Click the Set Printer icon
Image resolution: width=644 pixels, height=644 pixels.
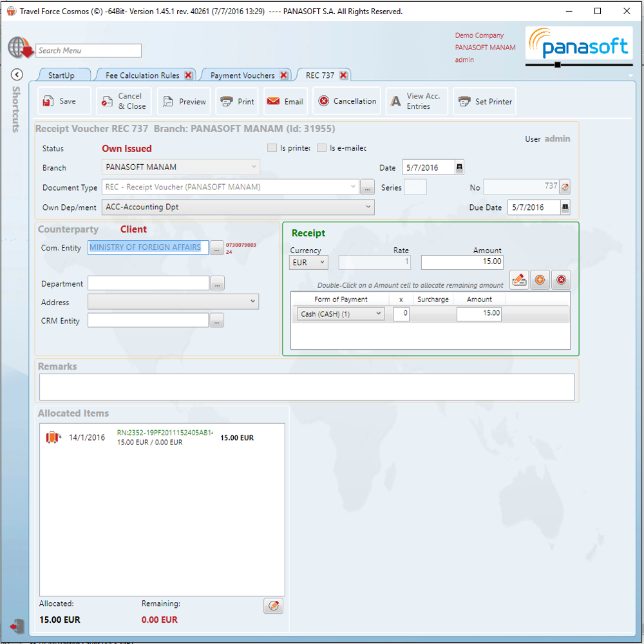coord(464,102)
